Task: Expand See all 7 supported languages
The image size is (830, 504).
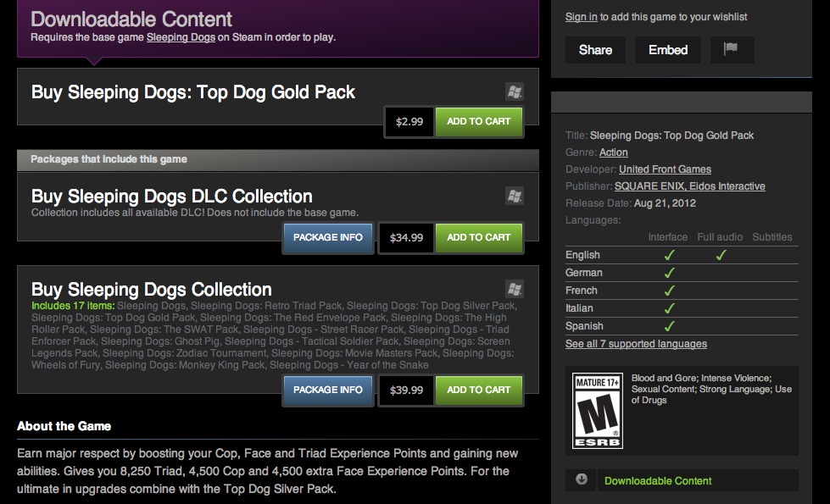Action: click(x=636, y=344)
